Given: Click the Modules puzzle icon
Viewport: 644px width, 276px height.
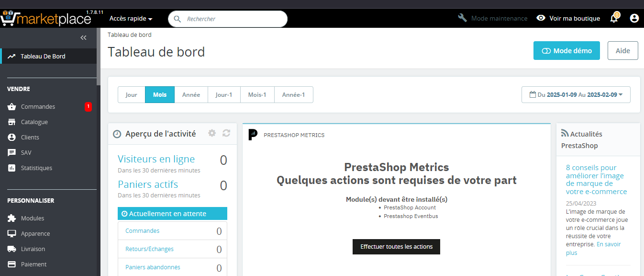Looking at the screenshot, I should (x=11, y=218).
